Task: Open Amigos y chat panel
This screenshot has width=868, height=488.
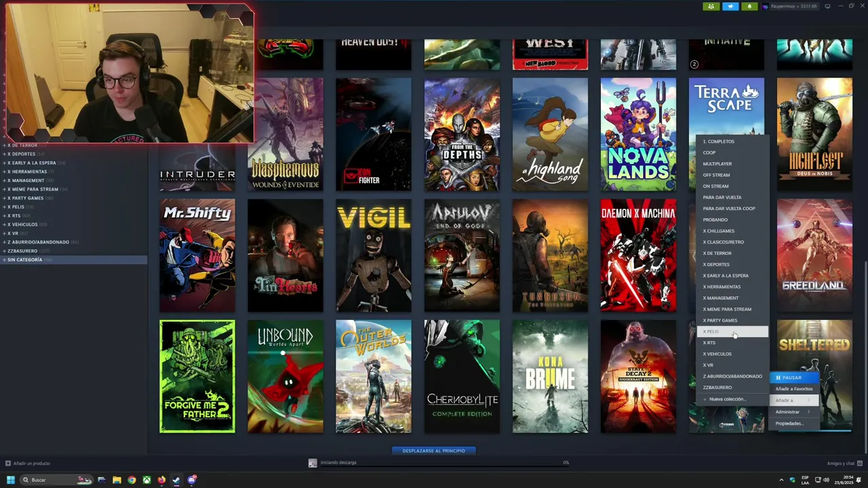Action: pyautogui.click(x=844, y=464)
